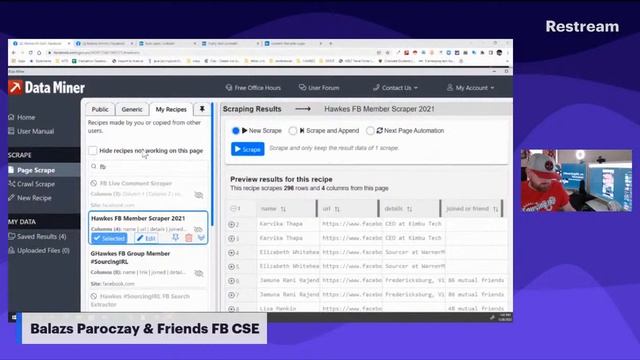Expand preview row 4
The width and height of the screenshot is (640, 360).
(x=231, y=253)
